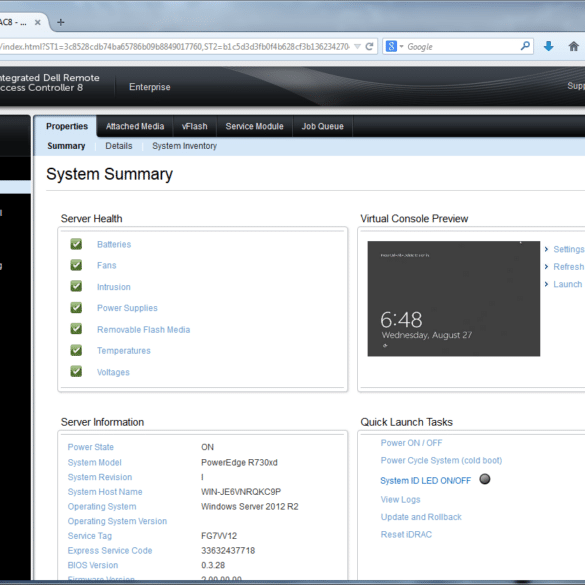This screenshot has height=585, width=585.
Task: Open the Google search engine selector
Action: click(x=394, y=47)
